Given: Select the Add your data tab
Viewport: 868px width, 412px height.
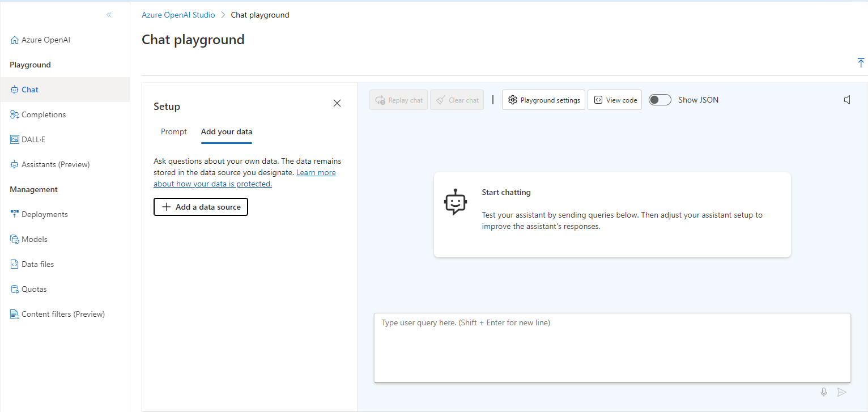Looking at the screenshot, I should 227,131.
